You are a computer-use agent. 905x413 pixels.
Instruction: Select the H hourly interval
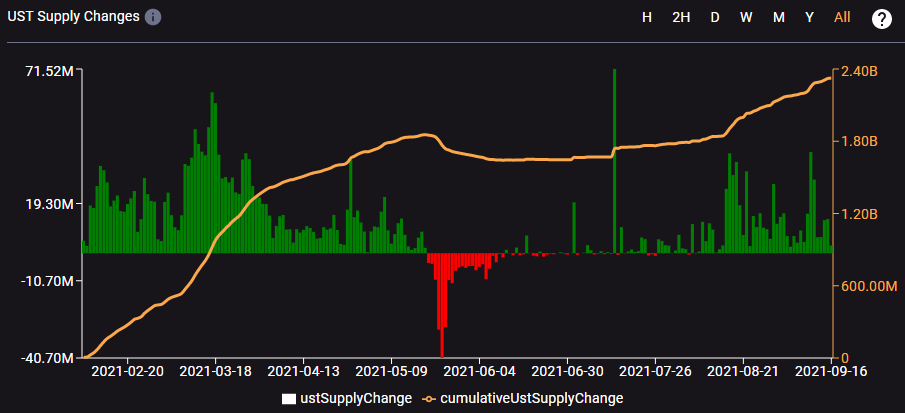point(647,18)
